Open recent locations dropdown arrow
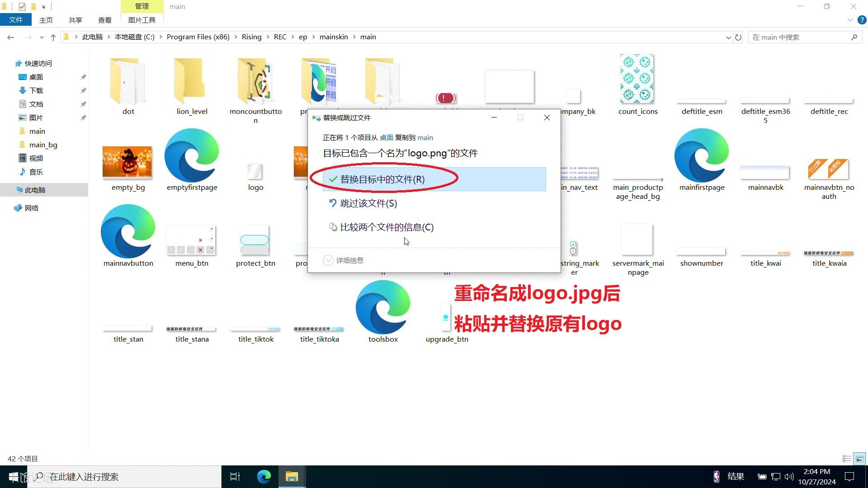 (x=42, y=38)
